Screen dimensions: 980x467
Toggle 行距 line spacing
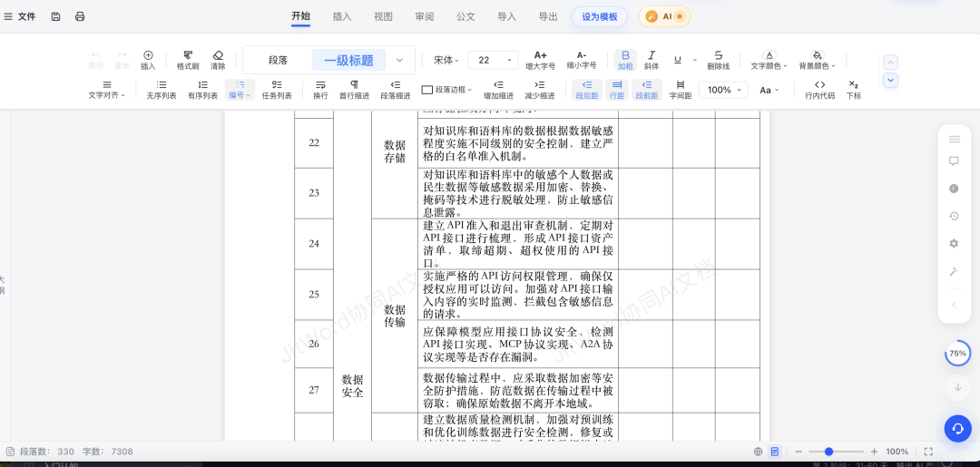(x=617, y=90)
